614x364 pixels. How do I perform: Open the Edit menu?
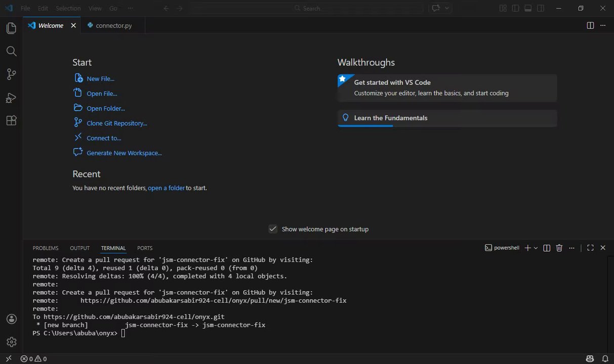pos(43,8)
